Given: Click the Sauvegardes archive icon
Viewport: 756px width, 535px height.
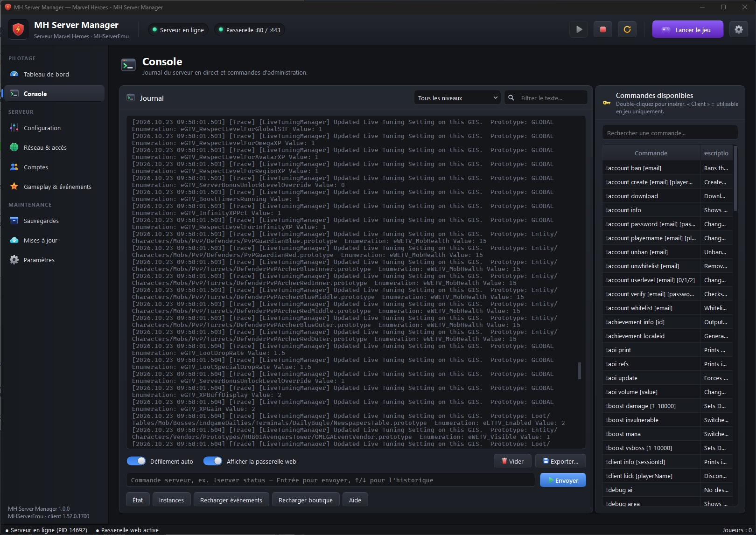Looking at the screenshot, I should point(14,221).
